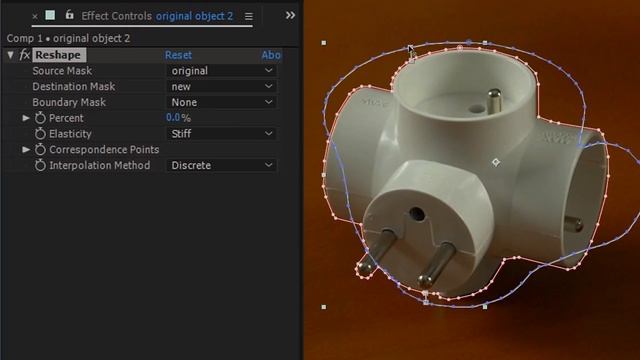
Task: Click the Reset link for Reshape
Action: coord(178,55)
